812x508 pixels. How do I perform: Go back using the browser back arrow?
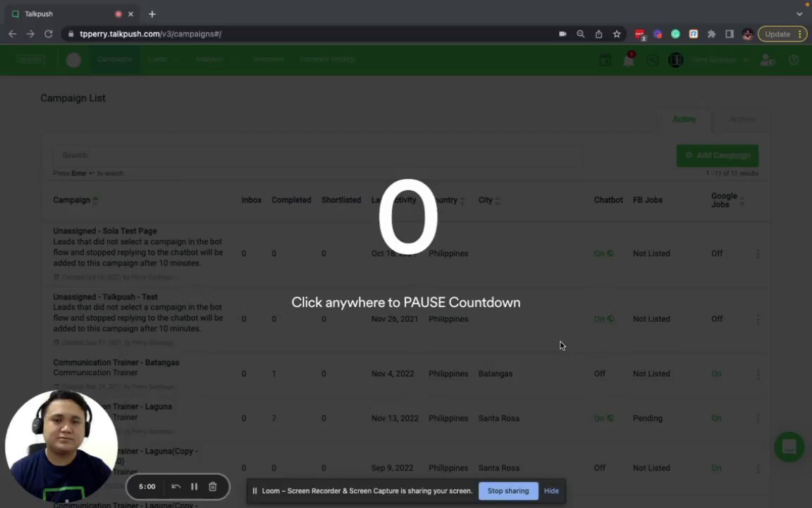[x=13, y=34]
